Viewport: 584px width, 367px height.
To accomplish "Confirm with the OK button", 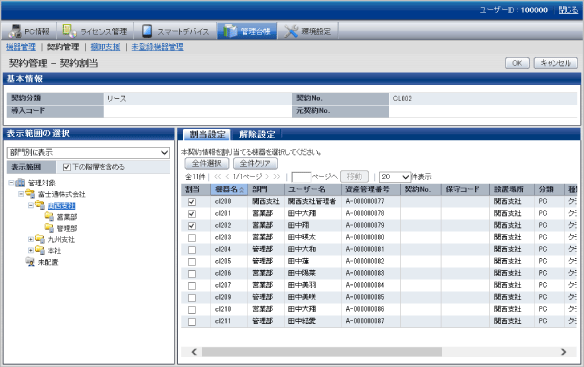I will point(517,63).
